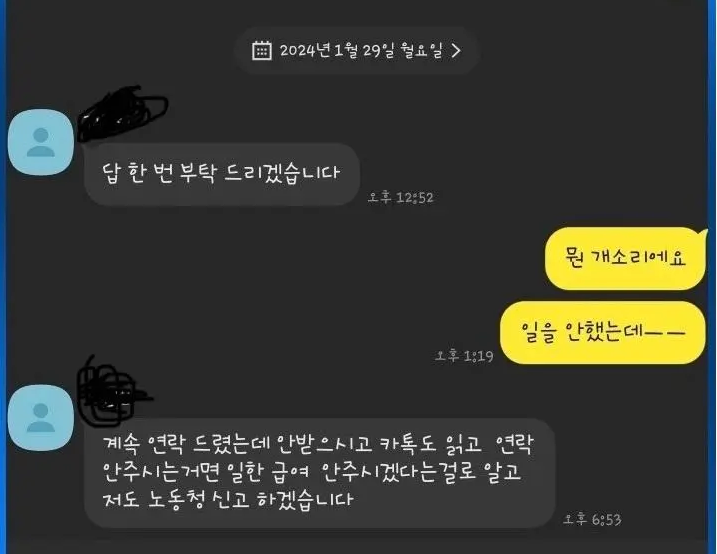Image resolution: width=717 pixels, height=554 pixels.
Task: Click the 오후 12:52 timestamp
Action: [x=401, y=197]
